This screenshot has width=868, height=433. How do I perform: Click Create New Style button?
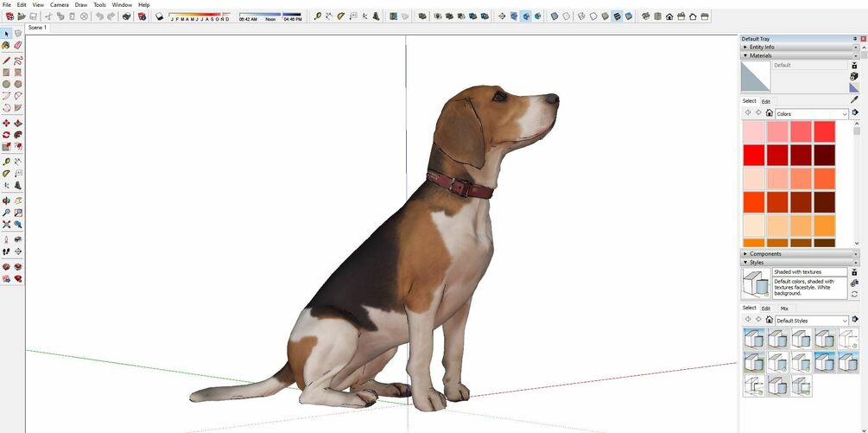854,283
